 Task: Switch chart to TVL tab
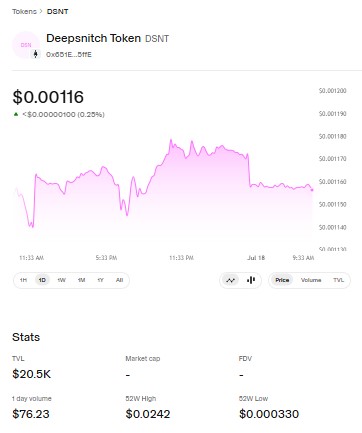tap(338, 280)
